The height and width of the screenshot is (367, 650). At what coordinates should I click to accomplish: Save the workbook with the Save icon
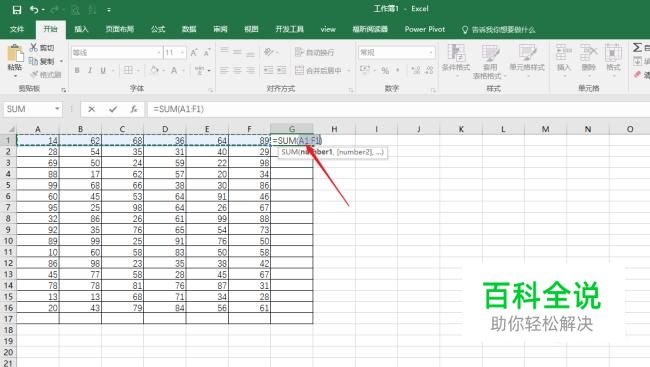tap(17, 10)
